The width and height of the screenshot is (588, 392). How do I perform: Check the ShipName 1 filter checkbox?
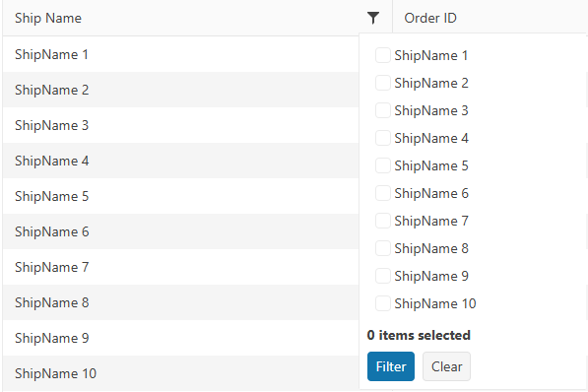point(383,55)
